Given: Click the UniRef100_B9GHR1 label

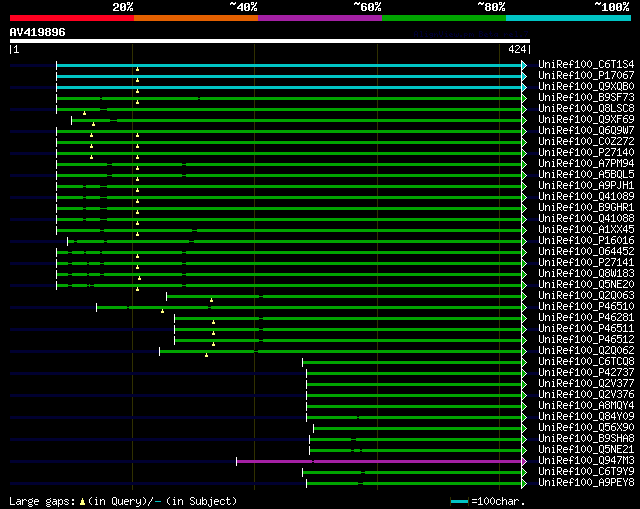Looking at the screenshot, I should click(x=586, y=208).
